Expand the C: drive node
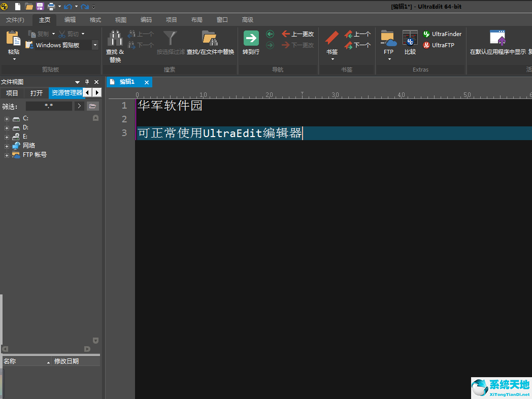The image size is (532, 399). (x=7, y=119)
